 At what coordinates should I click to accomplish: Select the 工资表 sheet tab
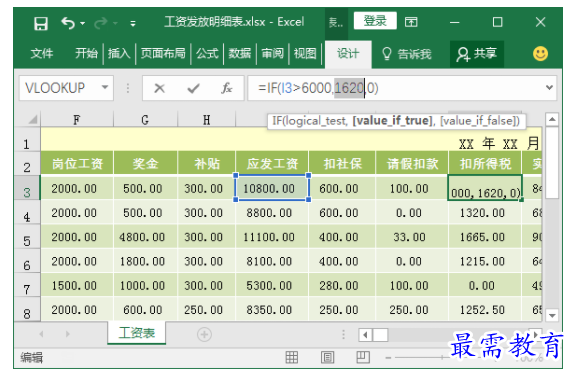point(137,333)
